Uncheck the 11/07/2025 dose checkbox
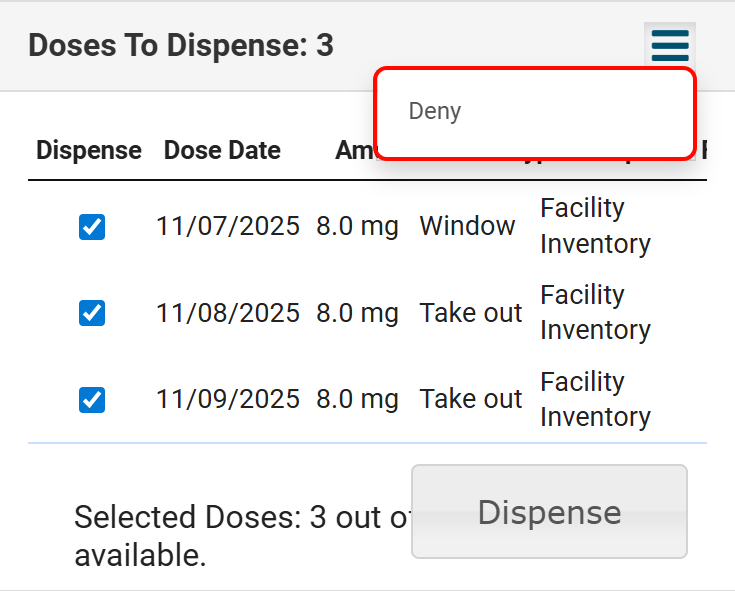Viewport: 735px width, 591px height. click(x=92, y=227)
